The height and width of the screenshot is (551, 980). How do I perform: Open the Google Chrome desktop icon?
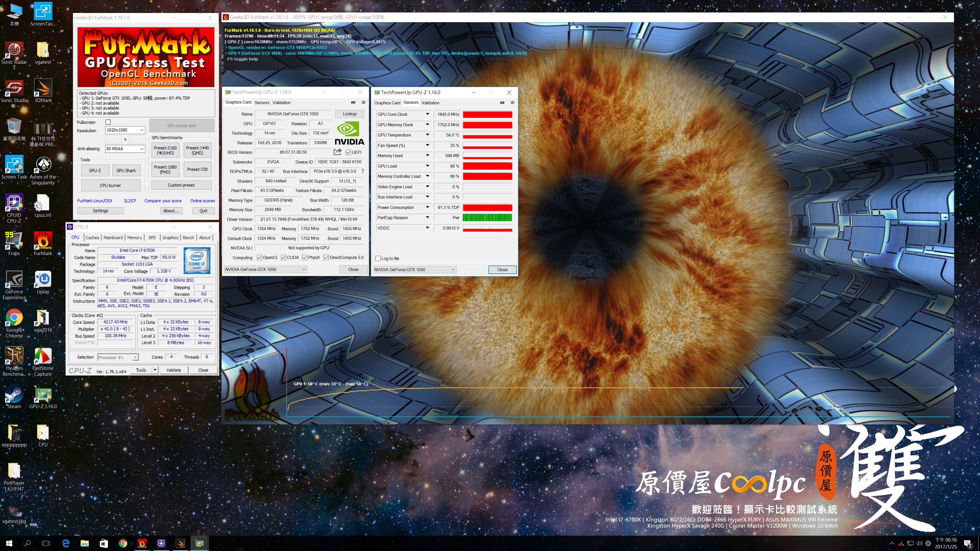click(14, 323)
